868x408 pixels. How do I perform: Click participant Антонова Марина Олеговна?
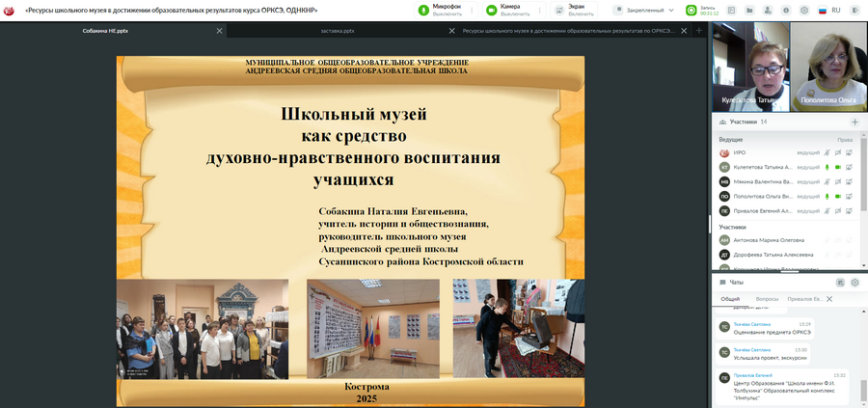(768, 240)
